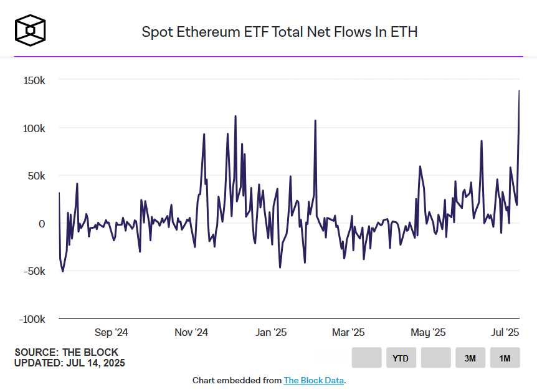
Task: Open The Block Data link
Action: (x=315, y=380)
